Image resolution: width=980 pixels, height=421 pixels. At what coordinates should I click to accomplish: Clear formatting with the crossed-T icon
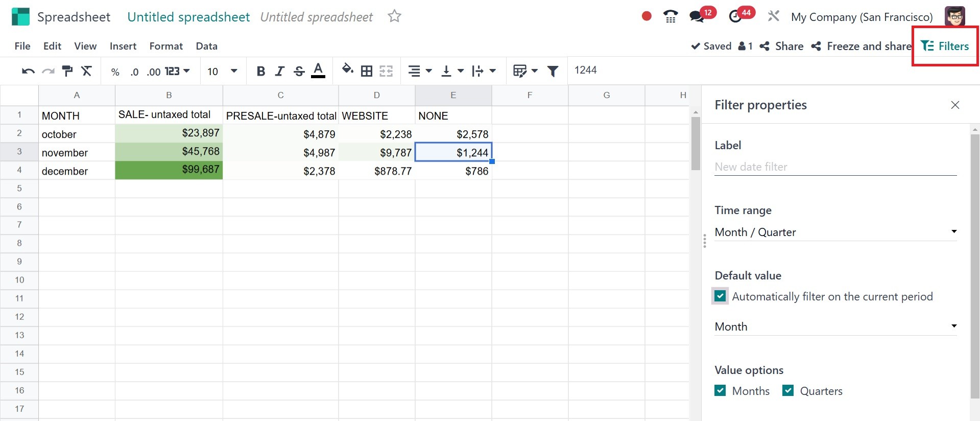coord(87,71)
